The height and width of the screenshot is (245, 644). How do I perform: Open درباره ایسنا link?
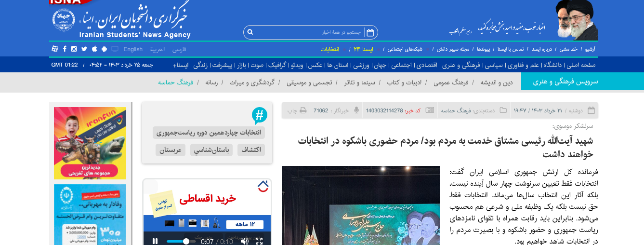coord(542,49)
